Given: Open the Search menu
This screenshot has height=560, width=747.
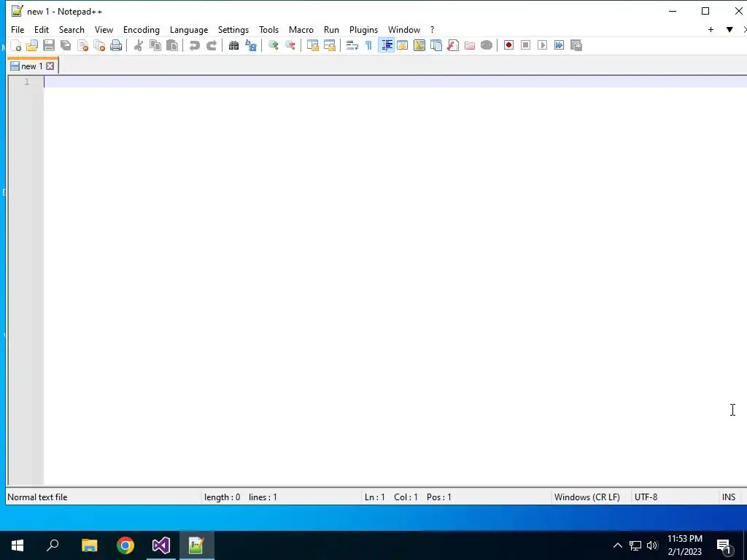Looking at the screenshot, I should (x=71, y=29).
